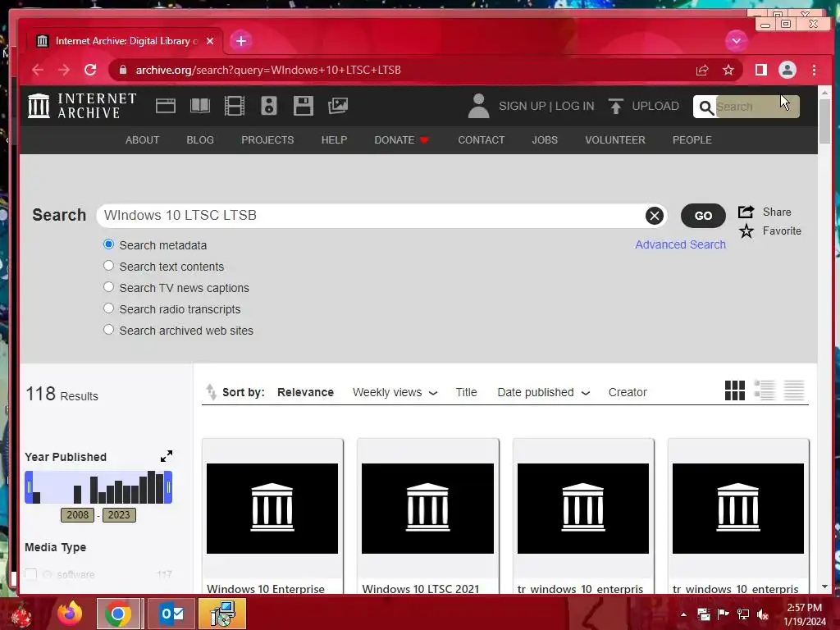
Task: Click left handle of year range slider
Action: coord(29,487)
